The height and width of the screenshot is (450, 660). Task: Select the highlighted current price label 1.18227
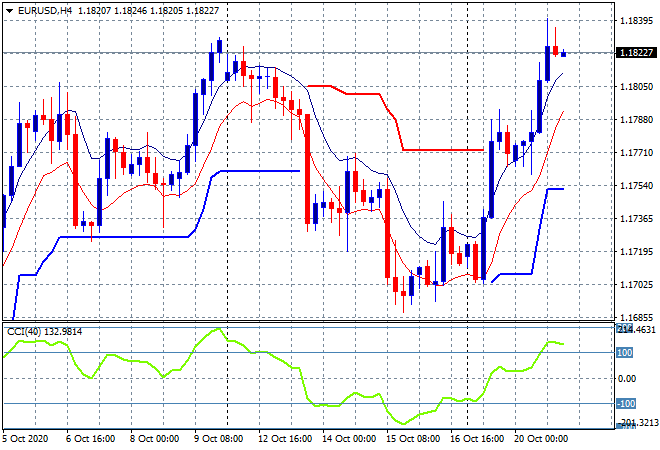coord(636,53)
